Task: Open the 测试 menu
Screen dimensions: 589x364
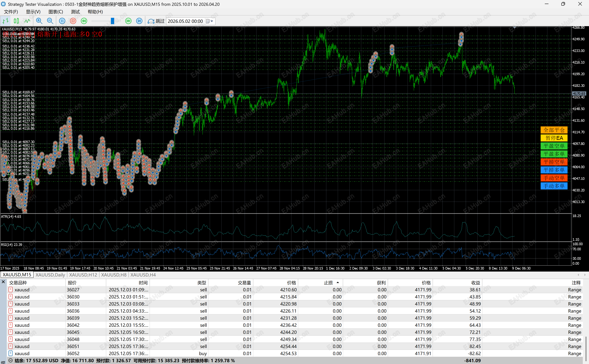Action: pos(75,12)
